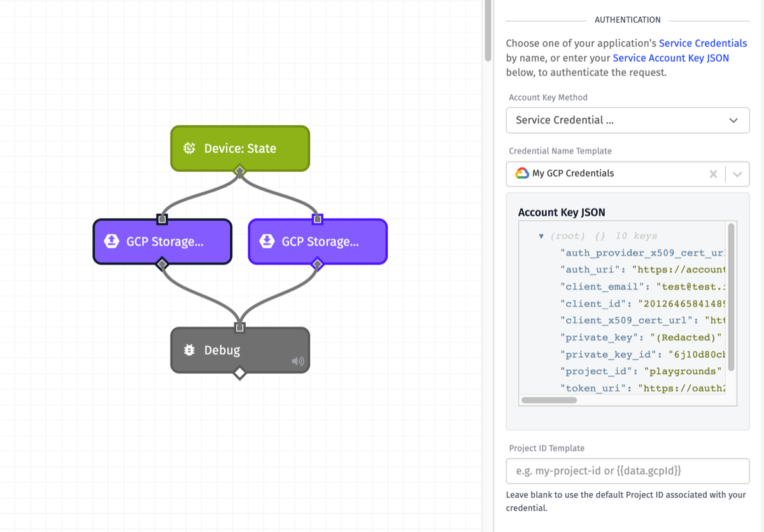Click the Account Key JSON heading
The height and width of the screenshot is (532, 764).
coord(562,213)
